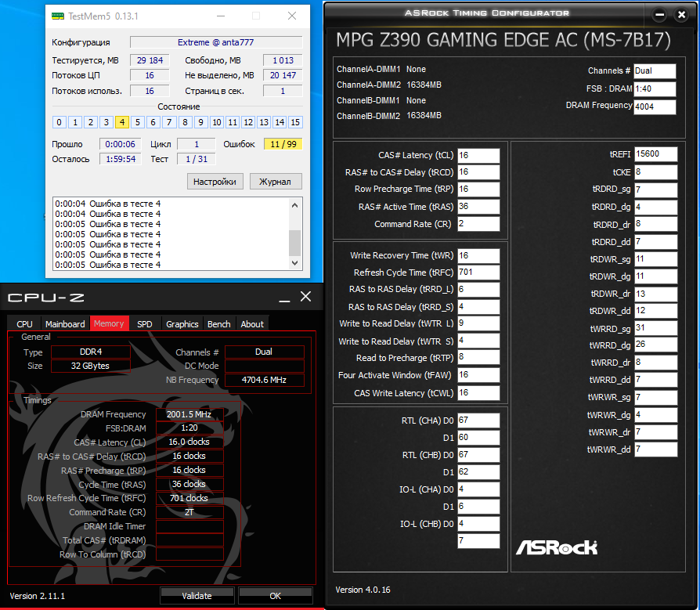
Task: Click the tCKE field in ASRock
Action: pos(656,172)
